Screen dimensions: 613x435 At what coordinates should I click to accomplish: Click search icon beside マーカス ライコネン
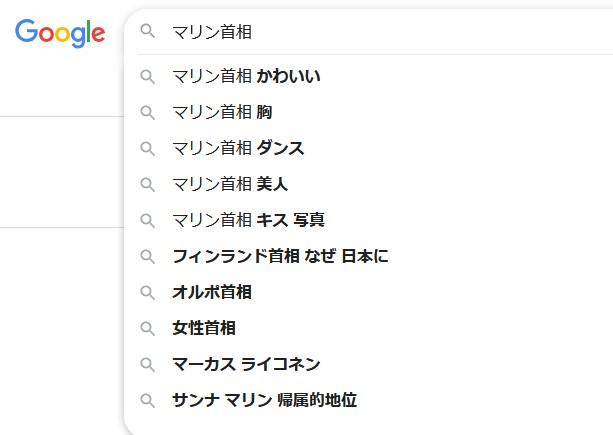click(x=148, y=364)
